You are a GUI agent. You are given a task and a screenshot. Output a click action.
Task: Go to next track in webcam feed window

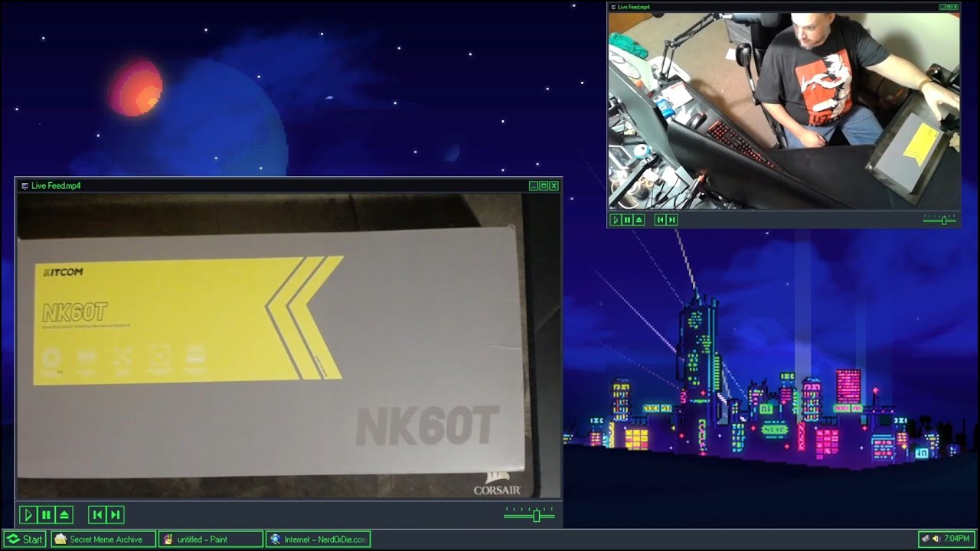coord(672,220)
